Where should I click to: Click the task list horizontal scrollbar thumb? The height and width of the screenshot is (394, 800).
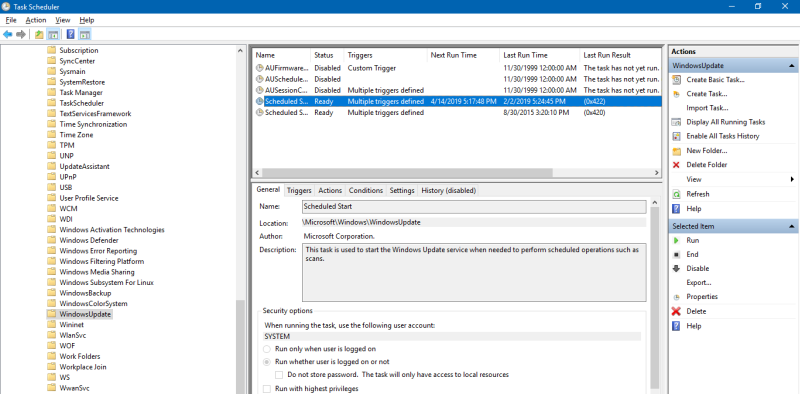[x=408, y=173]
